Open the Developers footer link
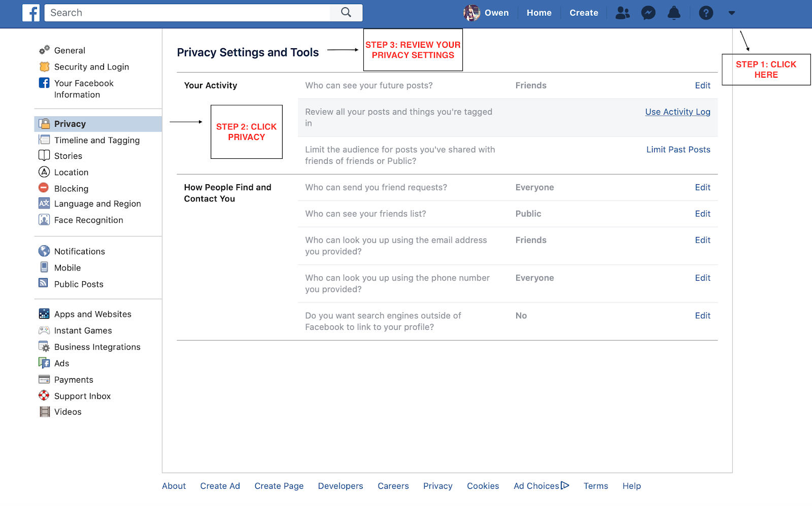The height and width of the screenshot is (506, 812). [340, 486]
